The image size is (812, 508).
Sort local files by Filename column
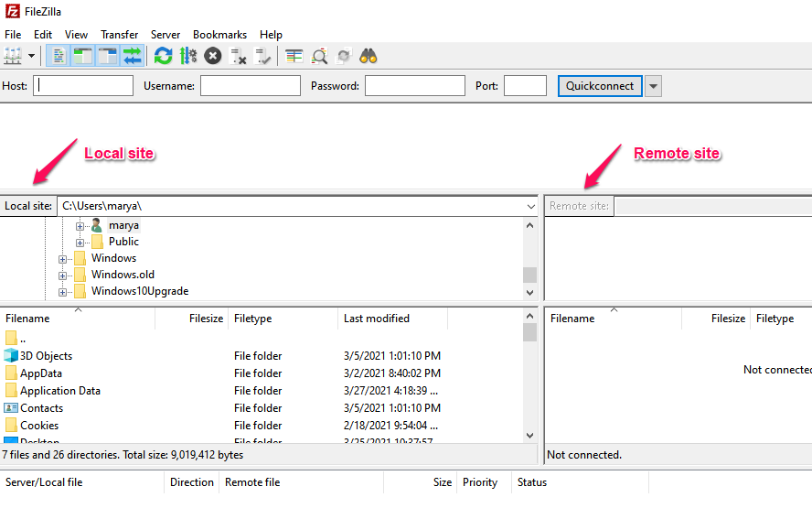(x=78, y=319)
